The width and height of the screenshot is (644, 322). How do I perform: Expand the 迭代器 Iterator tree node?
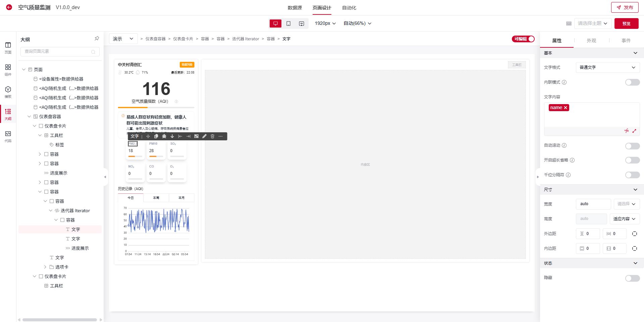click(51, 211)
